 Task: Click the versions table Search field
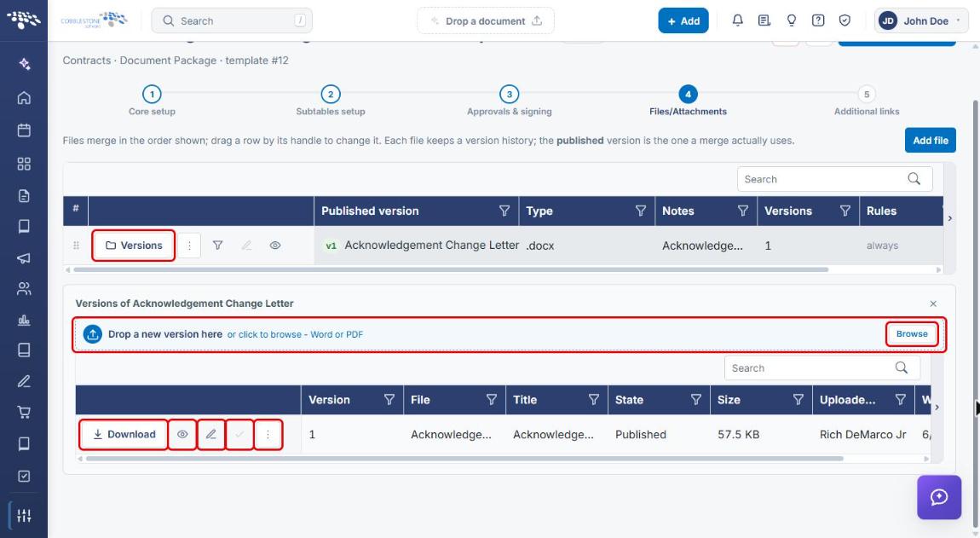coord(822,367)
